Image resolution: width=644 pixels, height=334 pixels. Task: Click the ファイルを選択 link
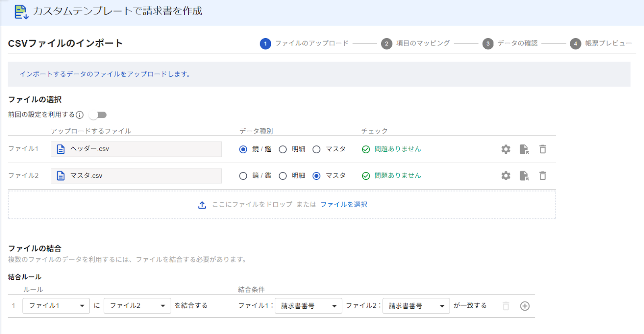pos(344,204)
